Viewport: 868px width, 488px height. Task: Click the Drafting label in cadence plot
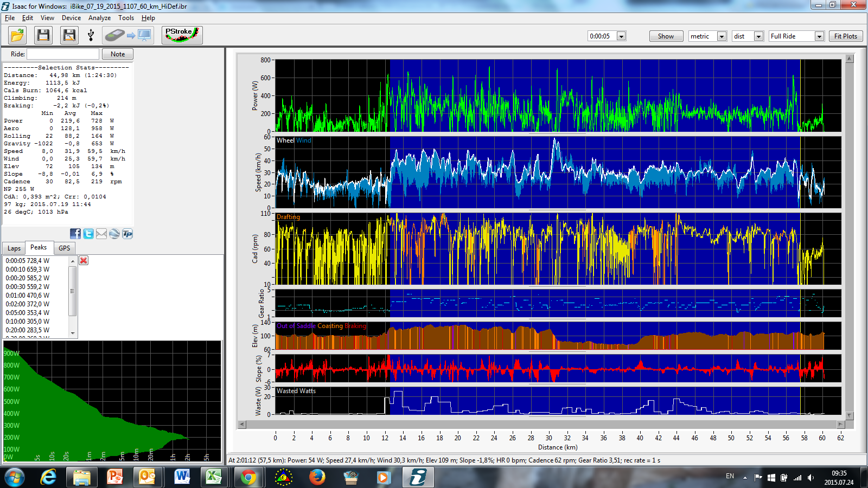[288, 217]
